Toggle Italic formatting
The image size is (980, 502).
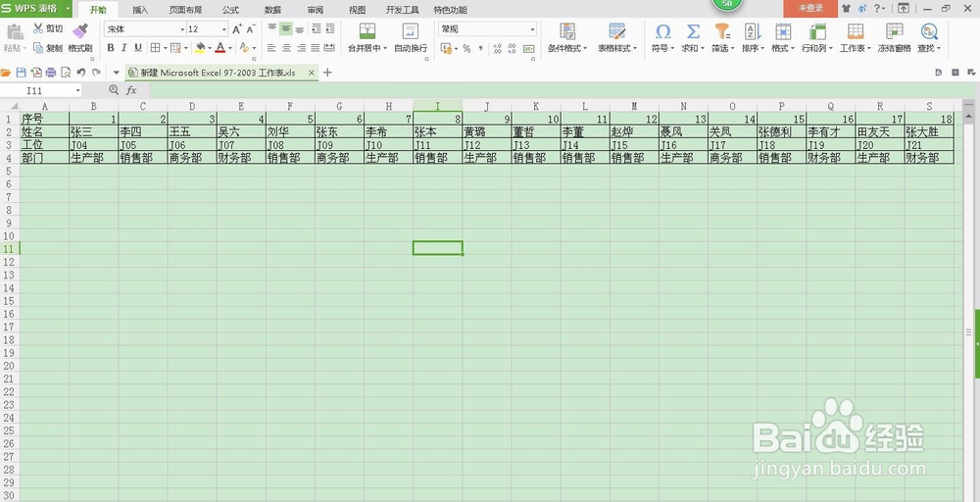coord(123,47)
